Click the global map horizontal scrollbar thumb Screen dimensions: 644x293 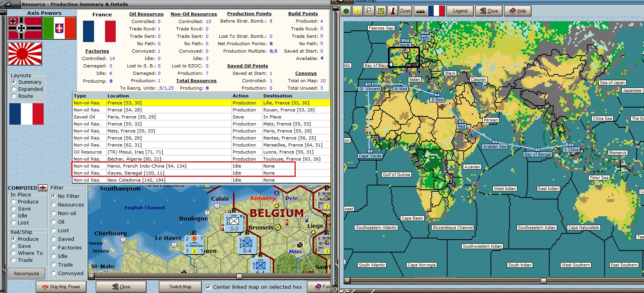click(543, 281)
